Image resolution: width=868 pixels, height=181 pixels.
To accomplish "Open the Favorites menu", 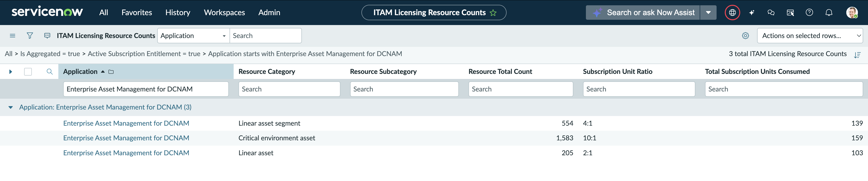I will (x=136, y=13).
